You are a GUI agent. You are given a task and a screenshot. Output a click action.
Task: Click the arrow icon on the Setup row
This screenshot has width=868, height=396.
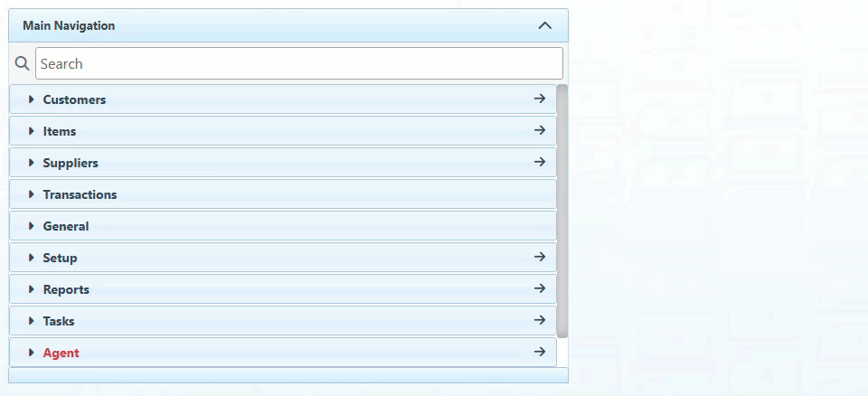pyautogui.click(x=540, y=257)
